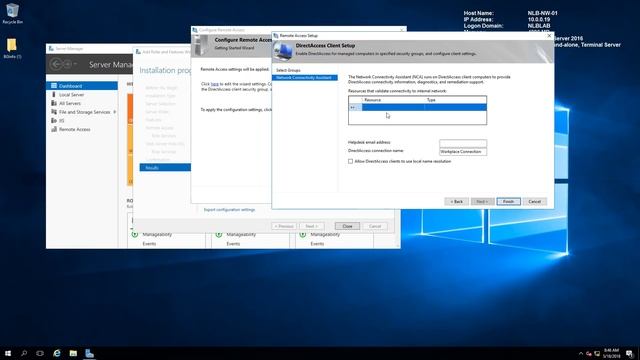
Task: Click Close in Add Roles wizard
Action: coord(347,226)
